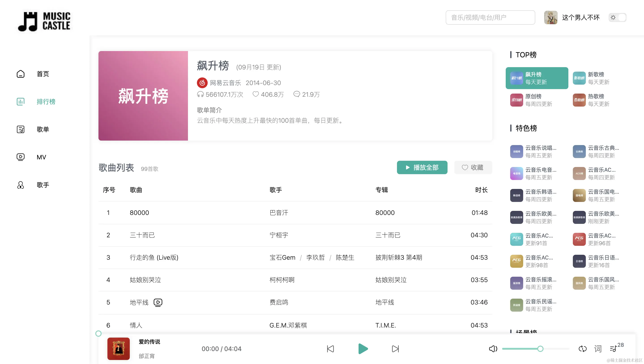
Task: Open the 热歌榜 chart icon
Action: [x=579, y=100]
